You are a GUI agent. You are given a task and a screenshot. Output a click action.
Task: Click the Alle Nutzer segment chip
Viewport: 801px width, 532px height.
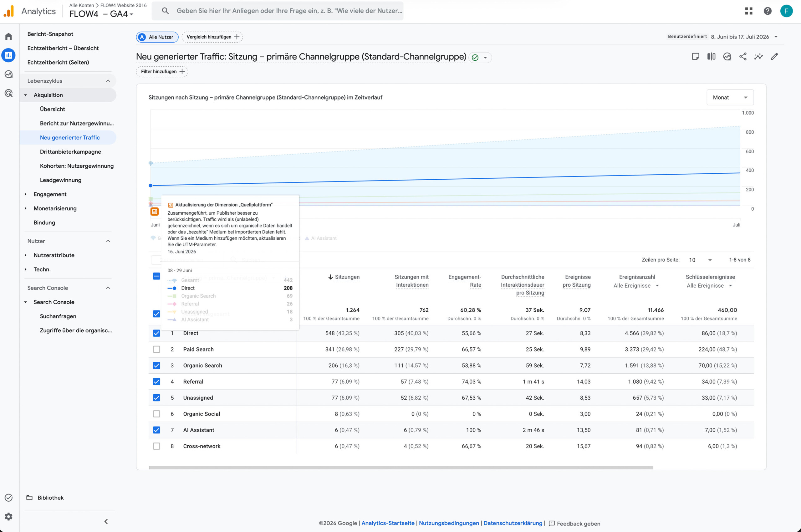[x=157, y=37]
